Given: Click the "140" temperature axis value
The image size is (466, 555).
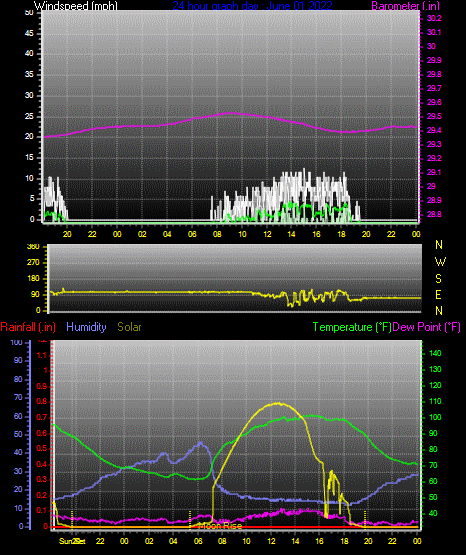Looking at the screenshot, I should click(x=435, y=354).
